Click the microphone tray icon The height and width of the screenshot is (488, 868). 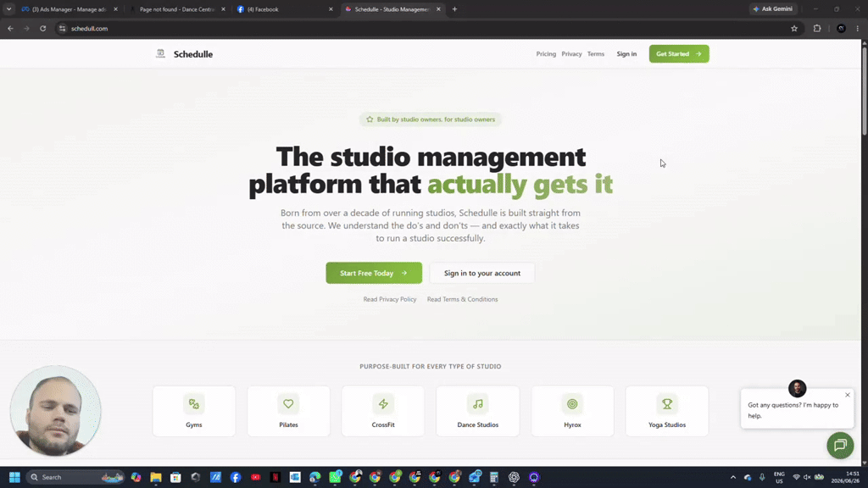pos(762,477)
